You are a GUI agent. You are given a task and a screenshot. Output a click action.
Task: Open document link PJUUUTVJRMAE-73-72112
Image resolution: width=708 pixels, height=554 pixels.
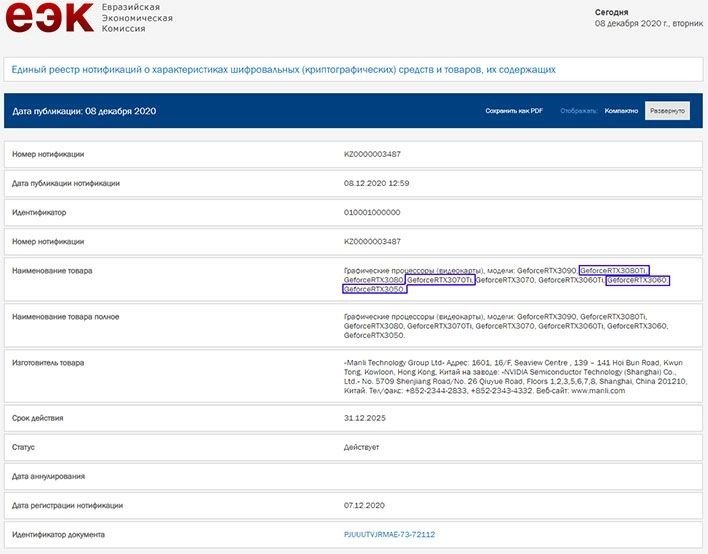389,535
